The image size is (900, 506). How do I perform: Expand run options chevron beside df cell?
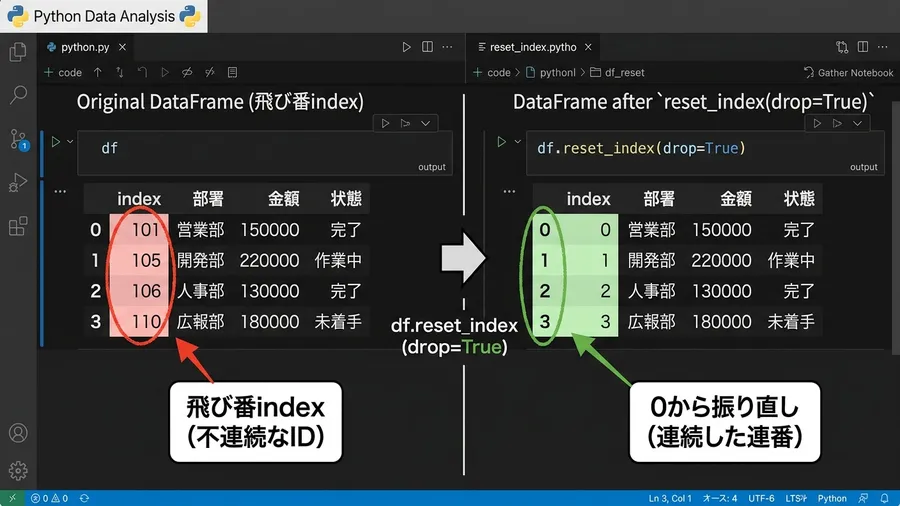70,142
